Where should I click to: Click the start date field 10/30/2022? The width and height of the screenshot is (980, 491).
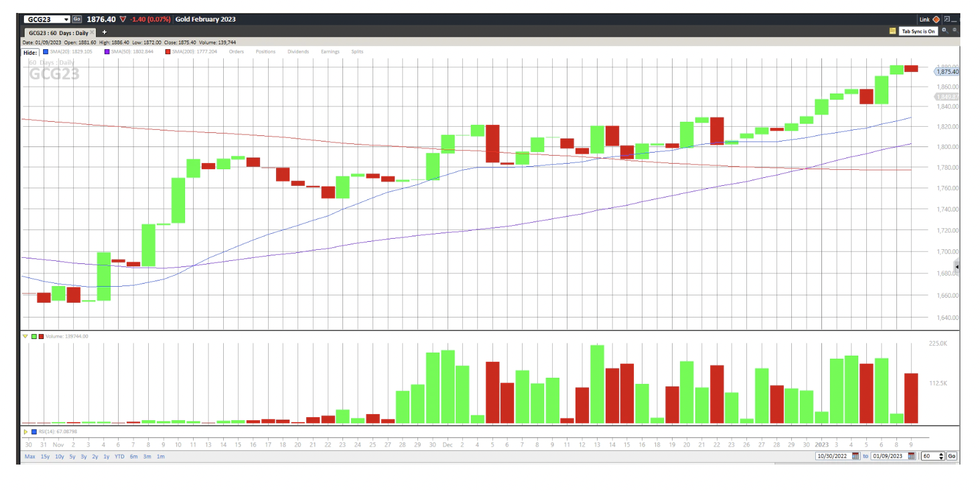pyautogui.click(x=832, y=456)
